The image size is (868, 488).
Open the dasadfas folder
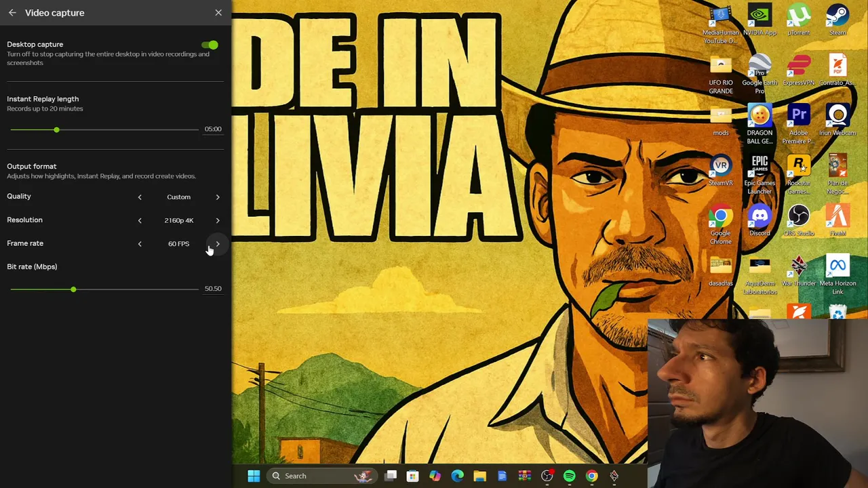(720, 271)
